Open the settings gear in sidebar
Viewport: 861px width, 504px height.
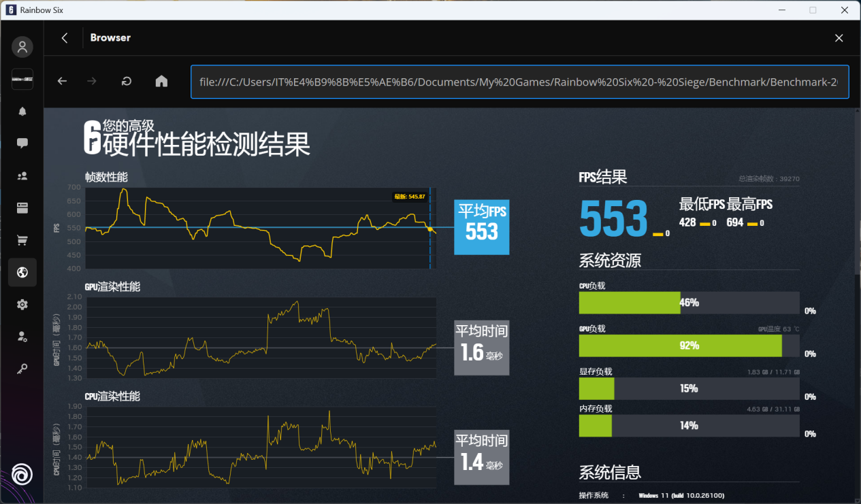pyautogui.click(x=22, y=305)
